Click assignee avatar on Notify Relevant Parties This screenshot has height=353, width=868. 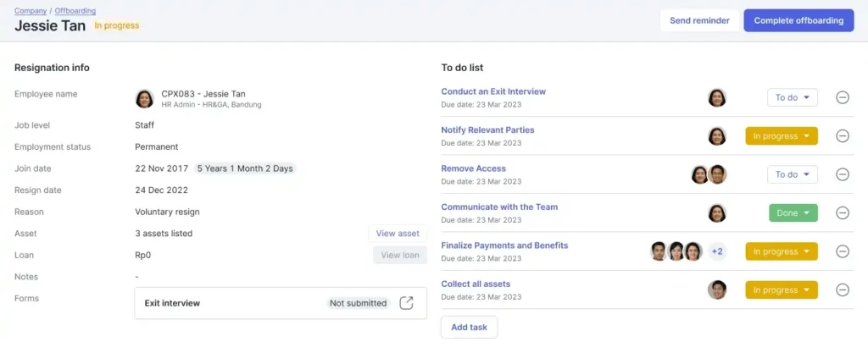click(x=717, y=136)
